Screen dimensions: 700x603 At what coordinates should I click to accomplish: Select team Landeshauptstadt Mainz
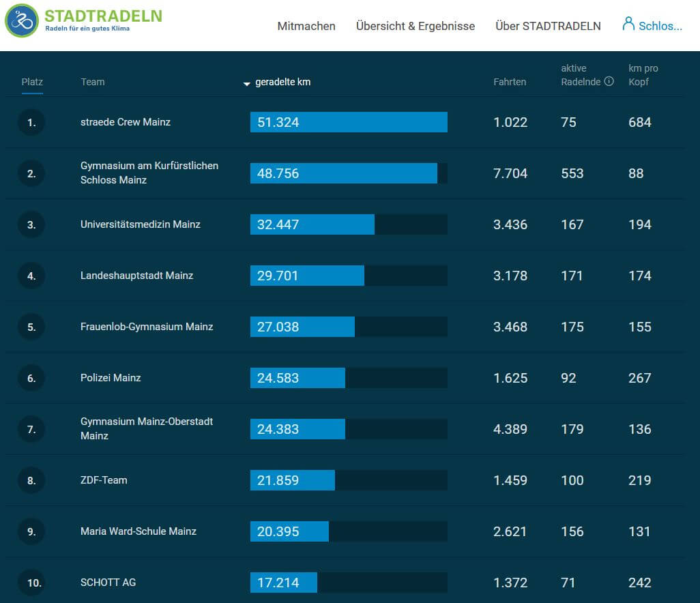click(x=136, y=276)
